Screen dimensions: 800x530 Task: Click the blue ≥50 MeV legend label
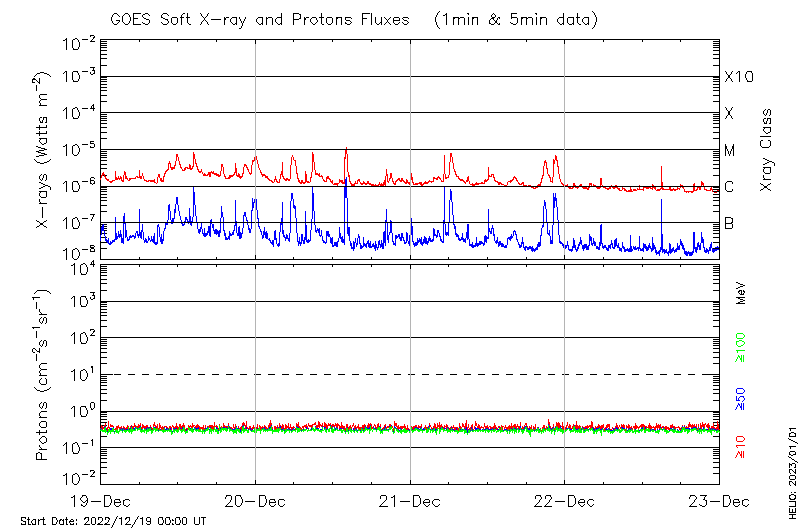(741, 399)
